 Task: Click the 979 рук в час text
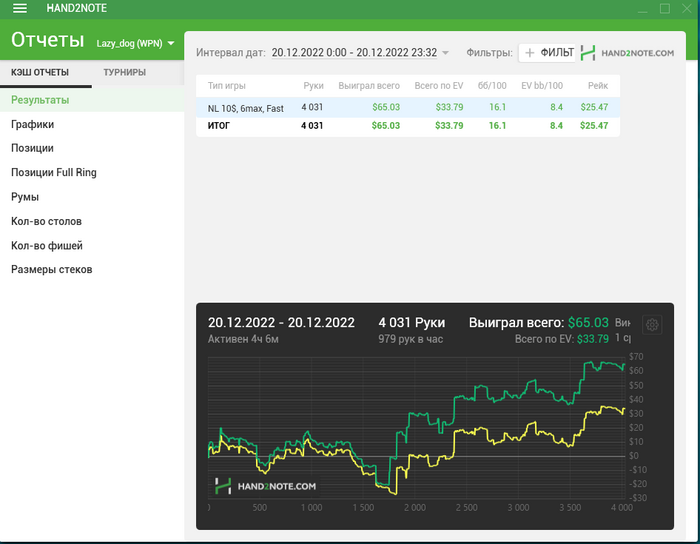[411, 339]
